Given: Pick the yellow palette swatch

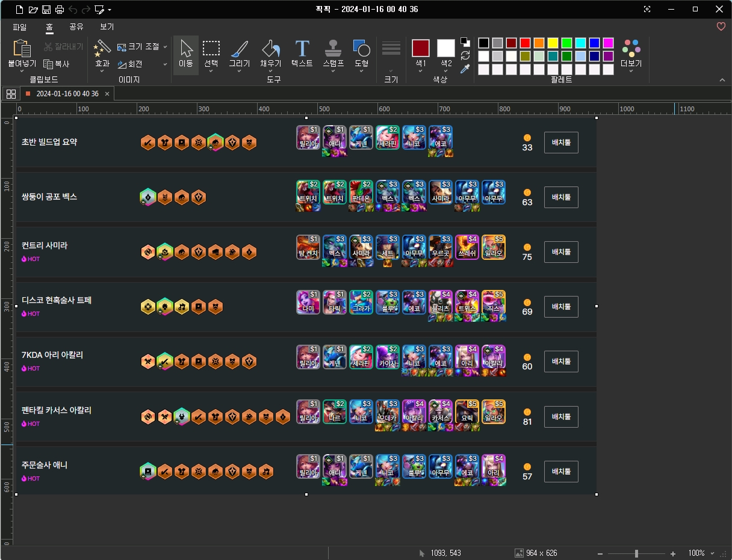Looking at the screenshot, I should pyautogui.click(x=553, y=43).
